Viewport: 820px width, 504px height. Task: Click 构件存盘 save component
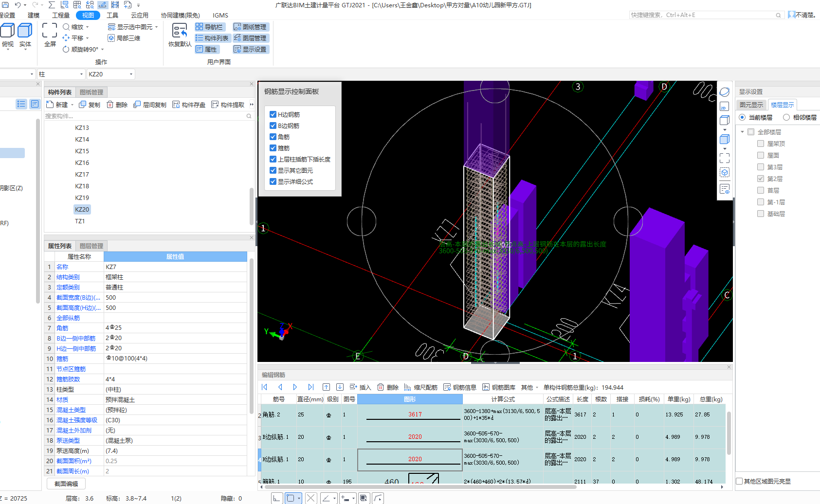189,105
